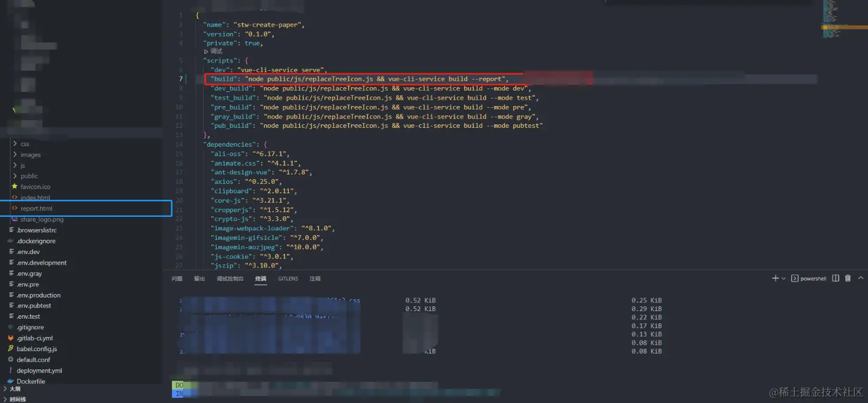Open the .gitlab-ci.yml file
This screenshot has height=403, width=868.
pos(34,338)
